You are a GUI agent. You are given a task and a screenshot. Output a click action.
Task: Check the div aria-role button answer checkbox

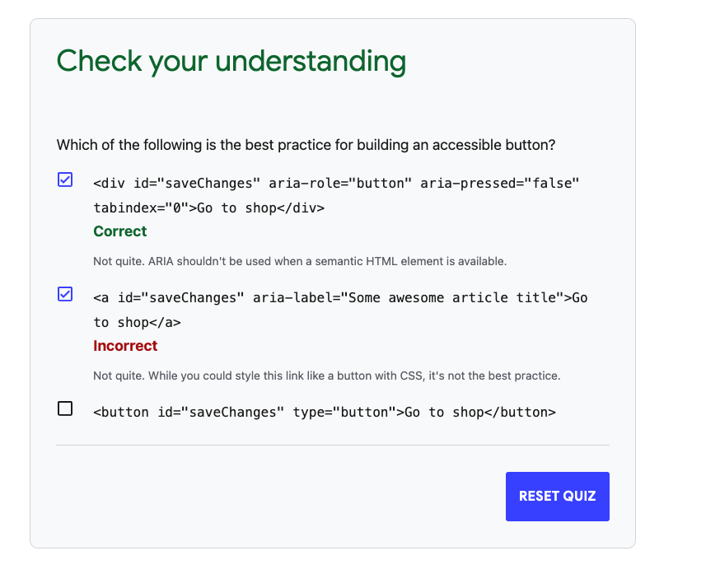64,180
